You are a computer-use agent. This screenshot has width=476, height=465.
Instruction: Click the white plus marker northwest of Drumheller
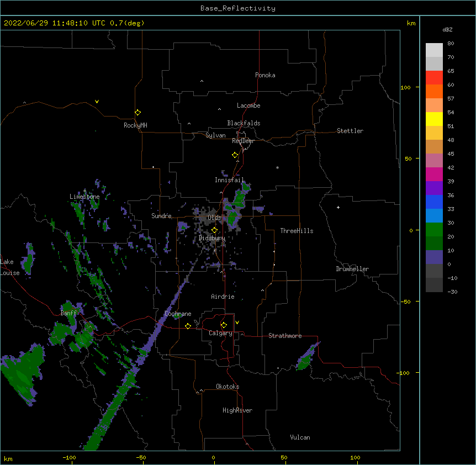coord(338,207)
